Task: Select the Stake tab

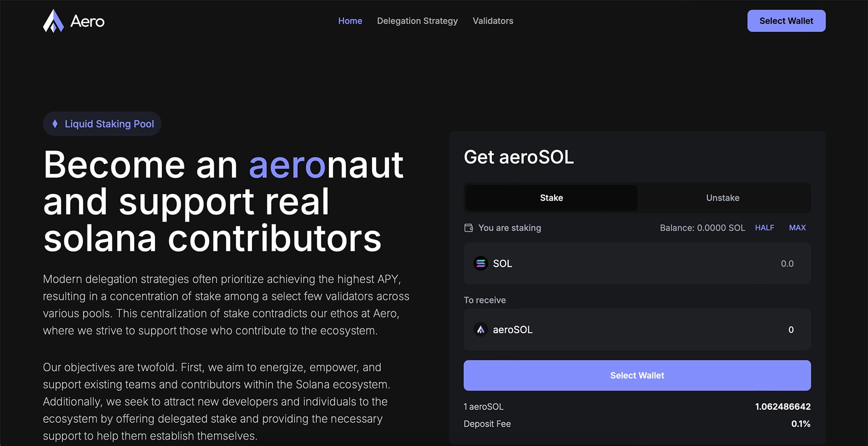Action: (551, 198)
